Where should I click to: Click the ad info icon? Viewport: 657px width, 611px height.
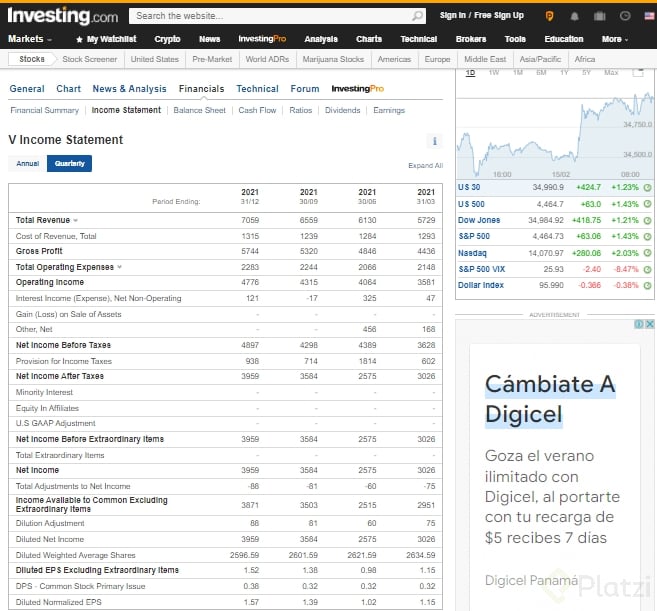639,324
